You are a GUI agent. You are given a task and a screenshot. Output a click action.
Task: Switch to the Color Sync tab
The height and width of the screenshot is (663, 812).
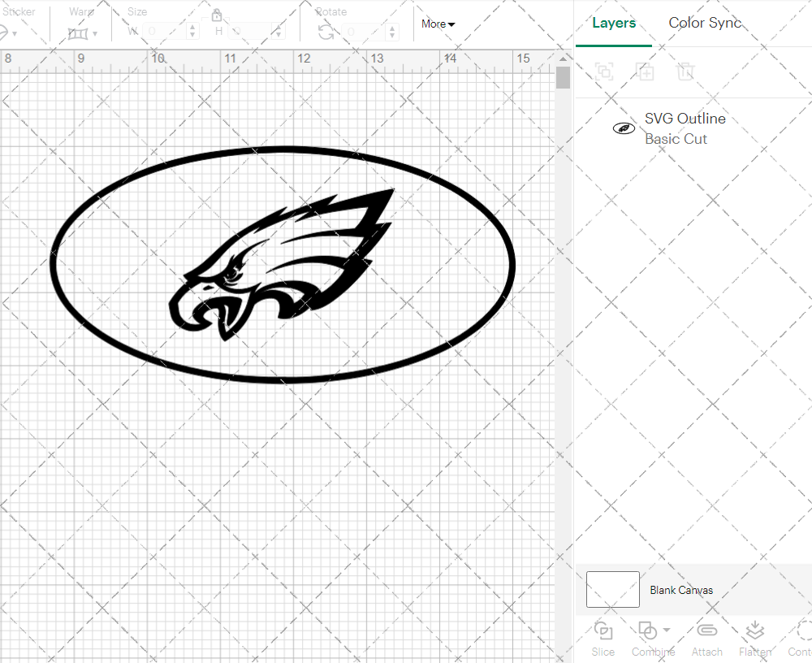(x=705, y=23)
